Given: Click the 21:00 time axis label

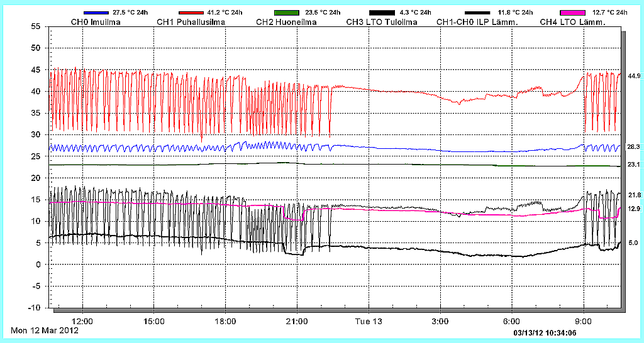Looking at the screenshot, I should (297, 320).
